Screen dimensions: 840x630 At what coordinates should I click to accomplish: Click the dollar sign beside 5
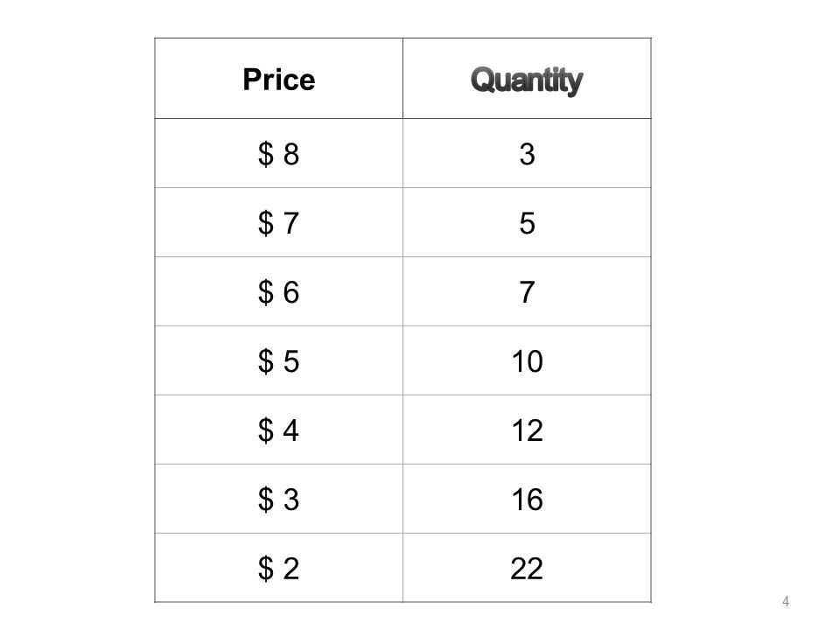click(266, 361)
